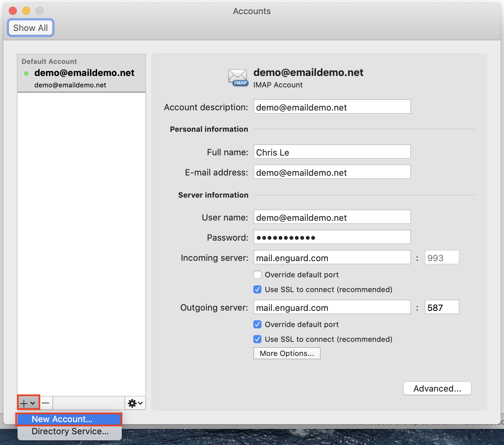Open More Options… for outgoing server
This screenshot has height=445, width=504.
click(x=287, y=353)
